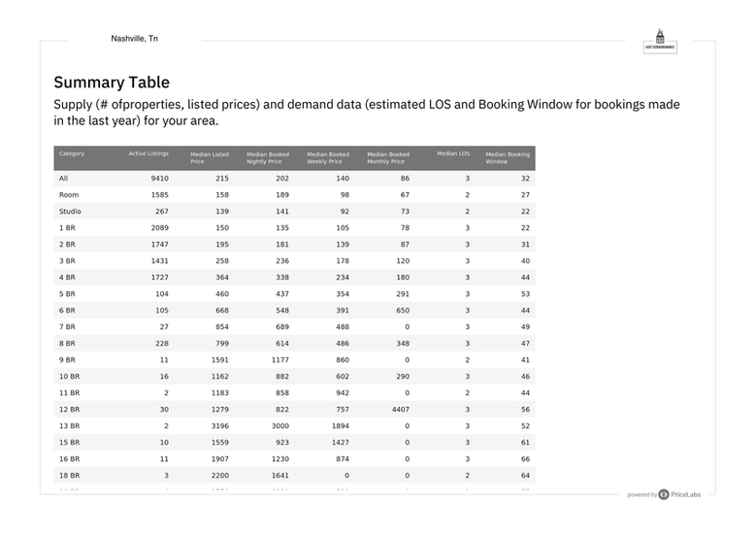Click the Median Booked Nightly Price header
Screen dimensions: 756x535
(268, 157)
